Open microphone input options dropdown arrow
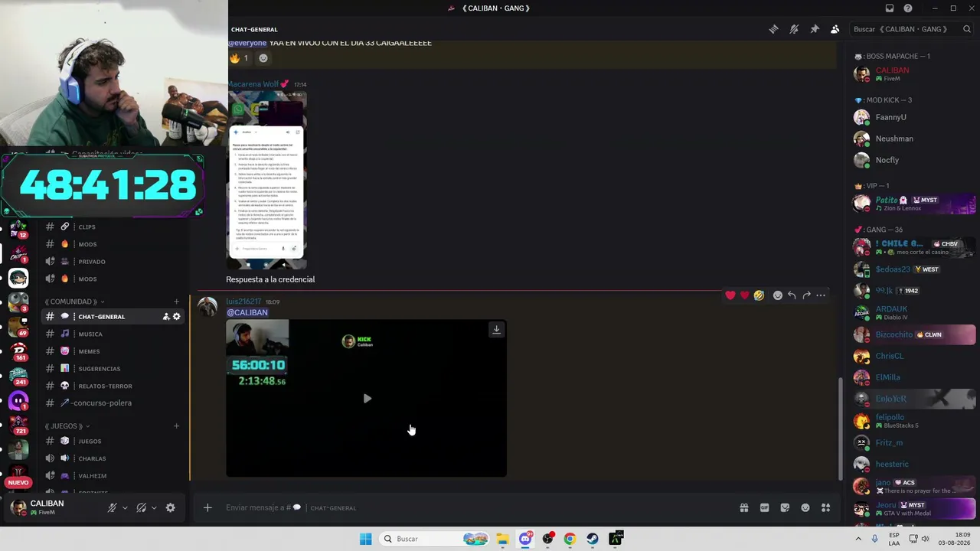 point(125,507)
